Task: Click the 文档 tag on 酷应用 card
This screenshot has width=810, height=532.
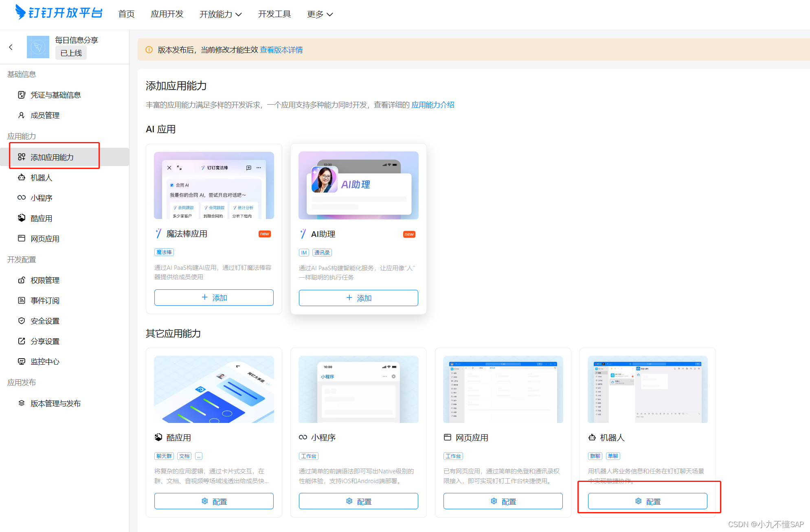Action: click(x=184, y=456)
